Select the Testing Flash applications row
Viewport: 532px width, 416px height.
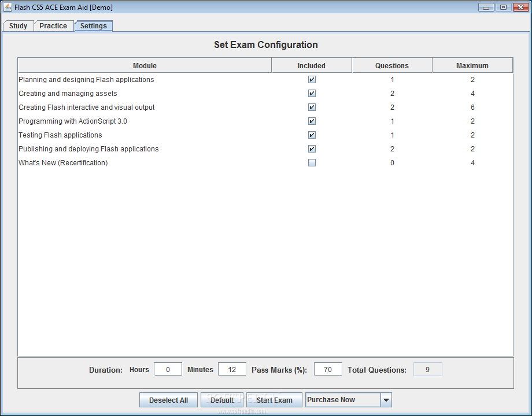point(265,135)
